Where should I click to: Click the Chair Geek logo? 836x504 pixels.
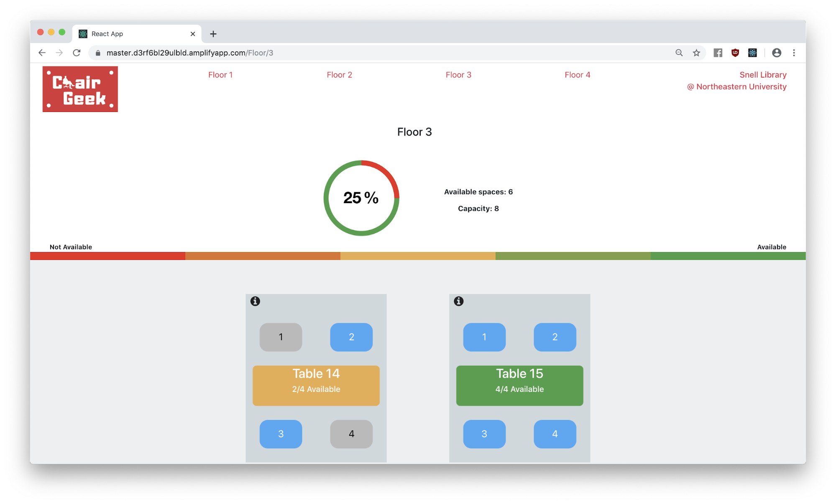[80, 89]
